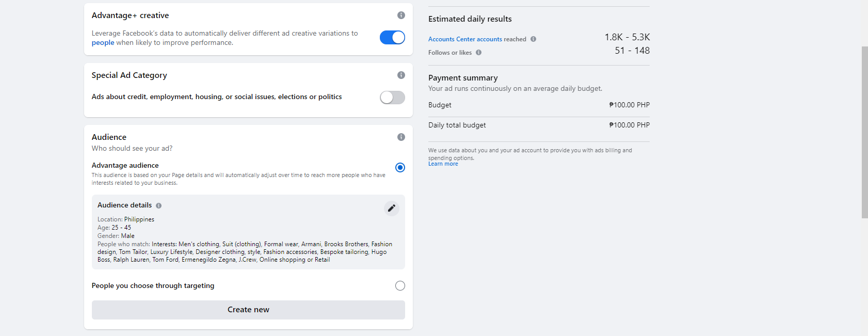Select People you choose through targeting
Image resolution: width=868 pixels, height=336 pixels.
tap(400, 286)
